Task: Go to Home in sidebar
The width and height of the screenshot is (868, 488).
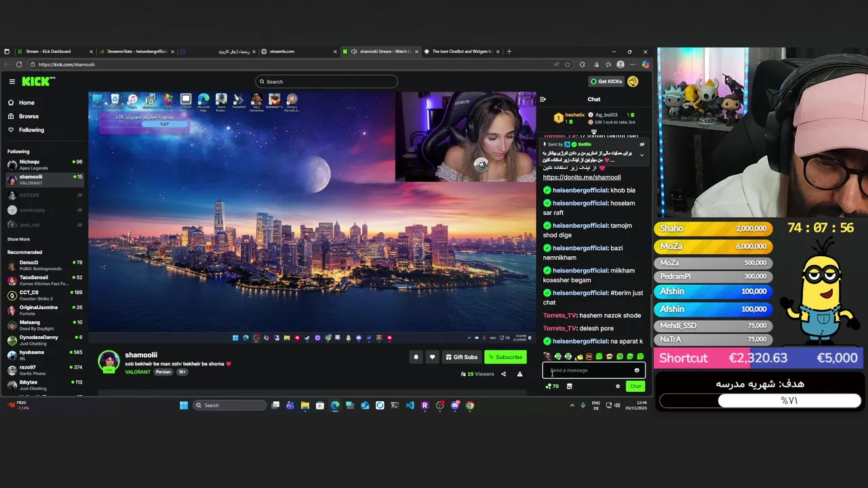Action: 22,102
